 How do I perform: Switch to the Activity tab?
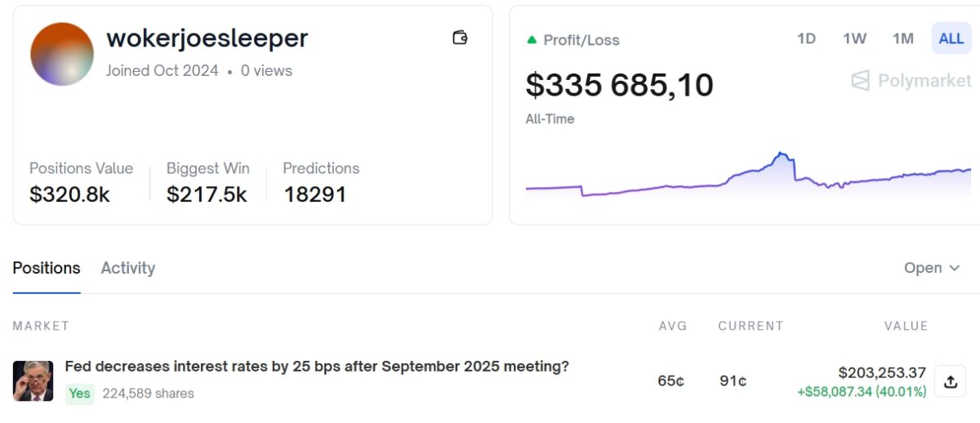pyautogui.click(x=127, y=268)
